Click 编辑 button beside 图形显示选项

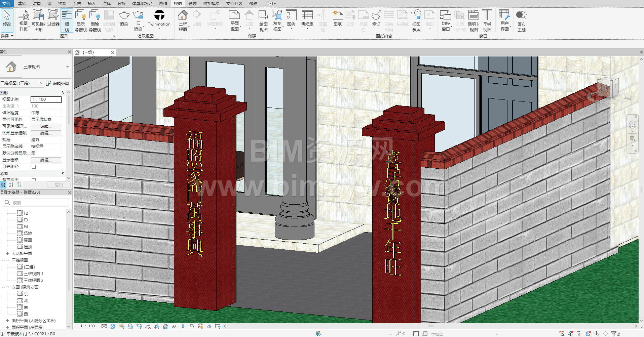pyautogui.click(x=46, y=133)
